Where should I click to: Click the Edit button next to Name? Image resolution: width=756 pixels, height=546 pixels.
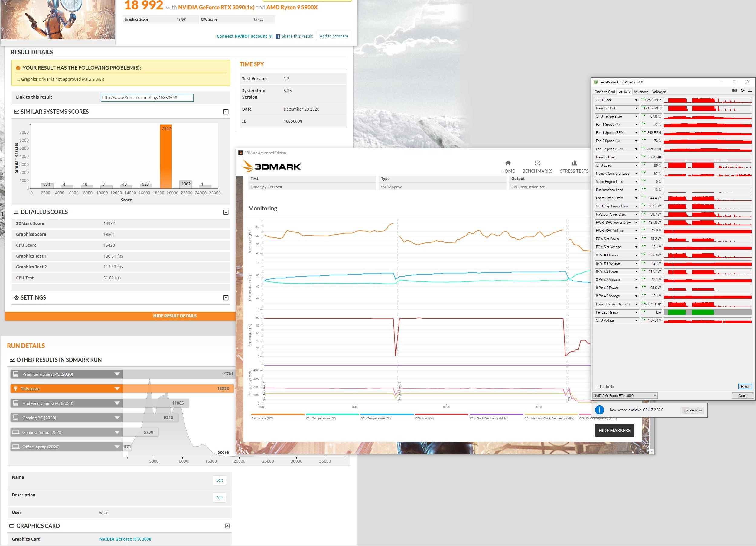click(219, 480)
